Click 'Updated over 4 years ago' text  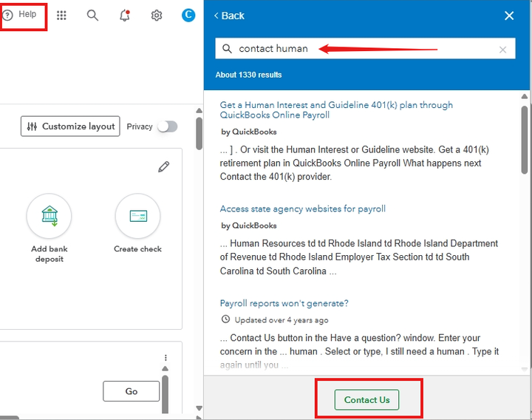click(x=282, y=320)
